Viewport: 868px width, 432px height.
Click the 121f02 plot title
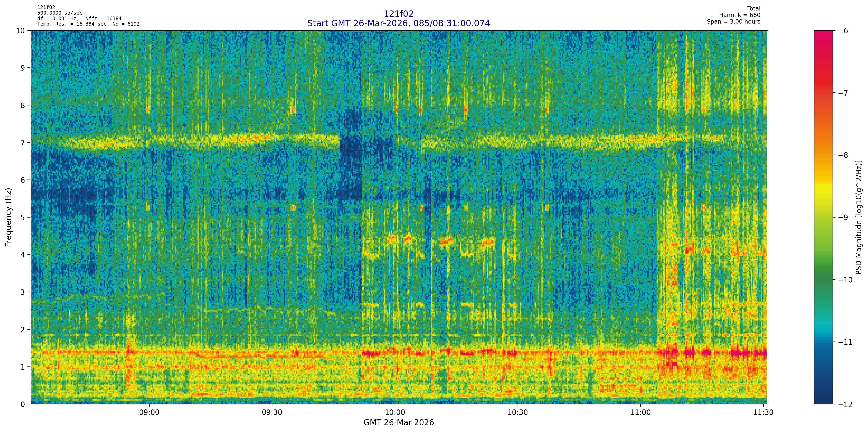[398, 14]
